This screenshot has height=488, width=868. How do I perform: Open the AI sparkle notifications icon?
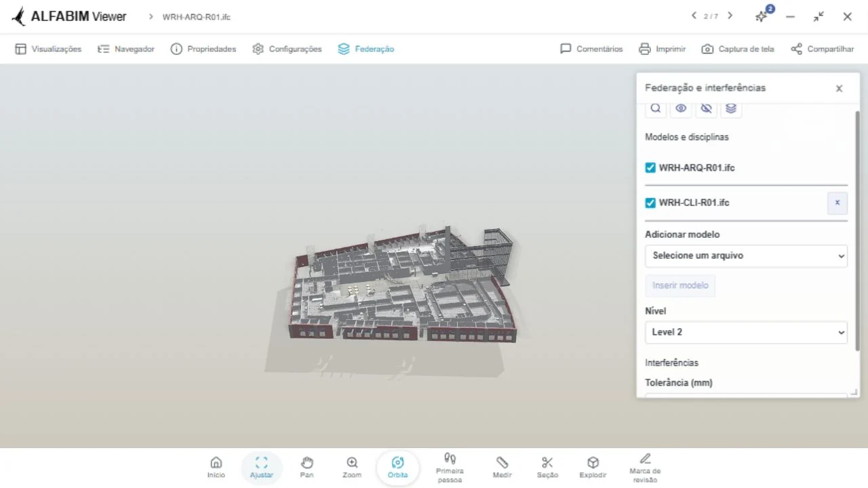coord(762,16)
